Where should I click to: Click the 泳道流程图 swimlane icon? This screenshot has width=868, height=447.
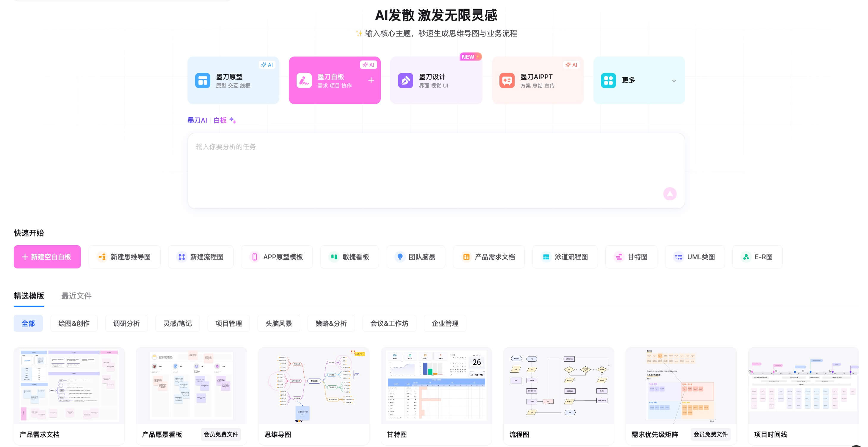pyautogui.click(x=546, y=257)
